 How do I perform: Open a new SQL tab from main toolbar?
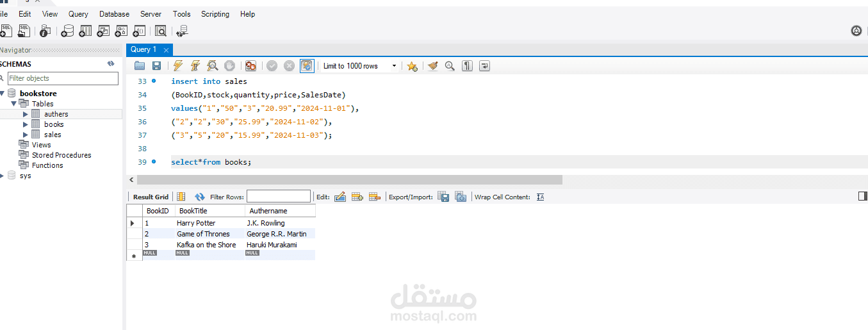click(x=5, y=30)
